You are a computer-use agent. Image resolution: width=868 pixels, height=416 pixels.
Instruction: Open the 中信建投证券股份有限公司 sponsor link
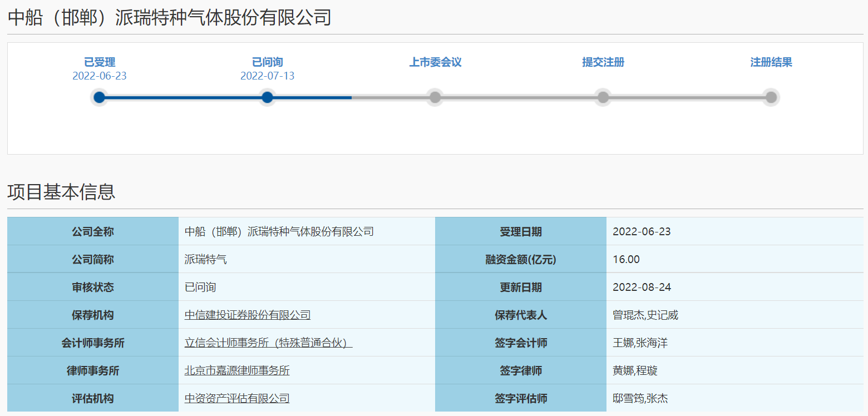(248, 315)
